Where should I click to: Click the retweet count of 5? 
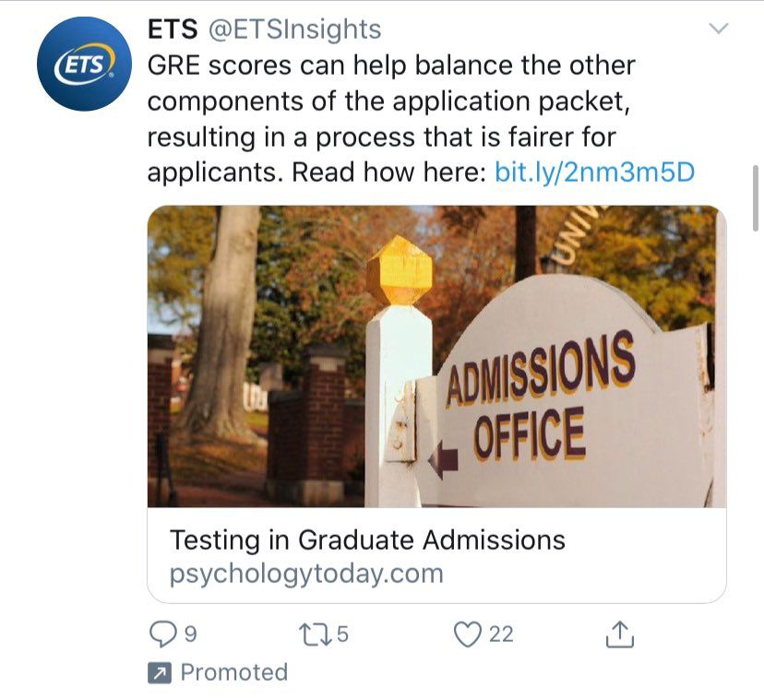tap(342, 635)
